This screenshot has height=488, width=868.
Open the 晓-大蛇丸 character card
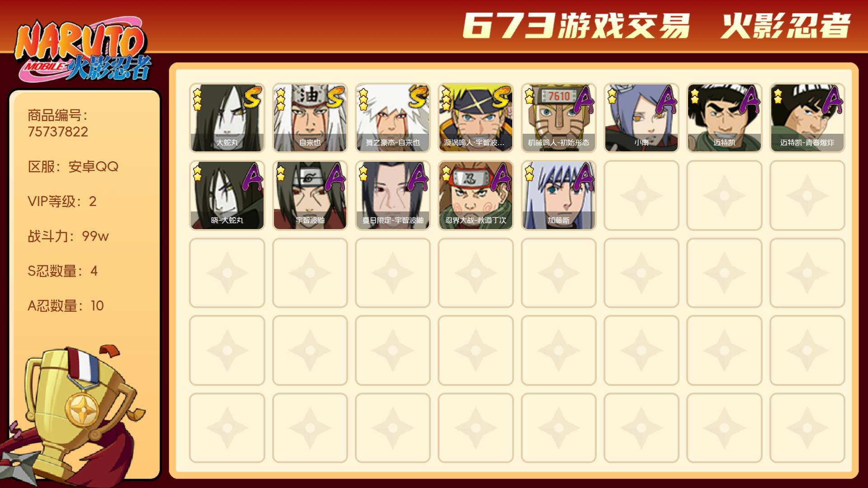click(x=227, y=196)
